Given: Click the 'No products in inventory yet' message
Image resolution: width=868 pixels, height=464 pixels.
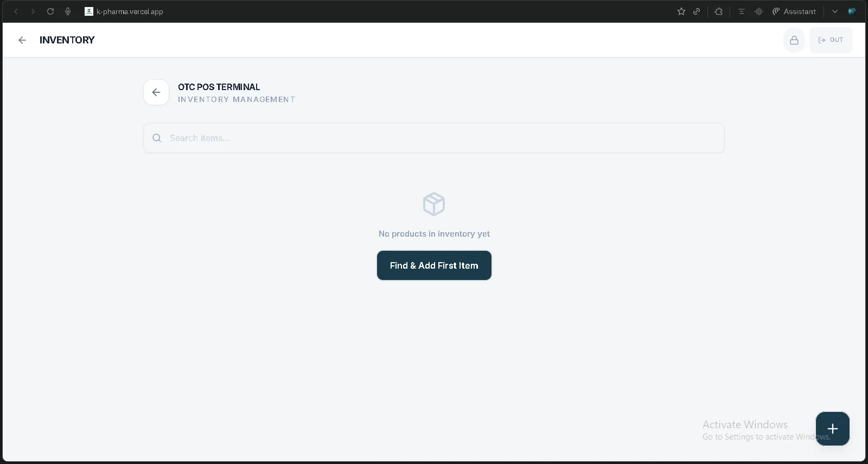Looking at the screenshot, I should coord(434,234).
